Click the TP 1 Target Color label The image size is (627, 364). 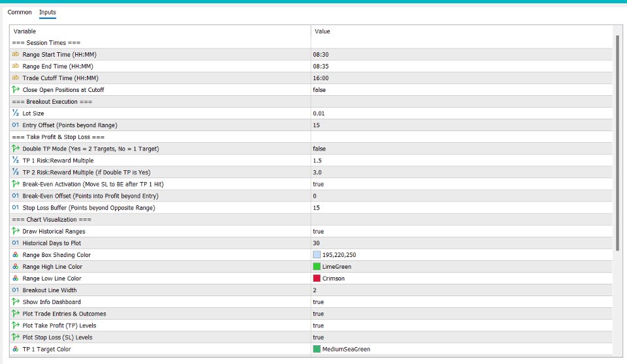(x=46, y=349)
